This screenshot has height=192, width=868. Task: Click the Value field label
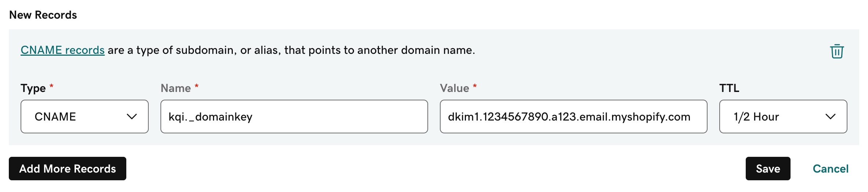pos(454,88)
